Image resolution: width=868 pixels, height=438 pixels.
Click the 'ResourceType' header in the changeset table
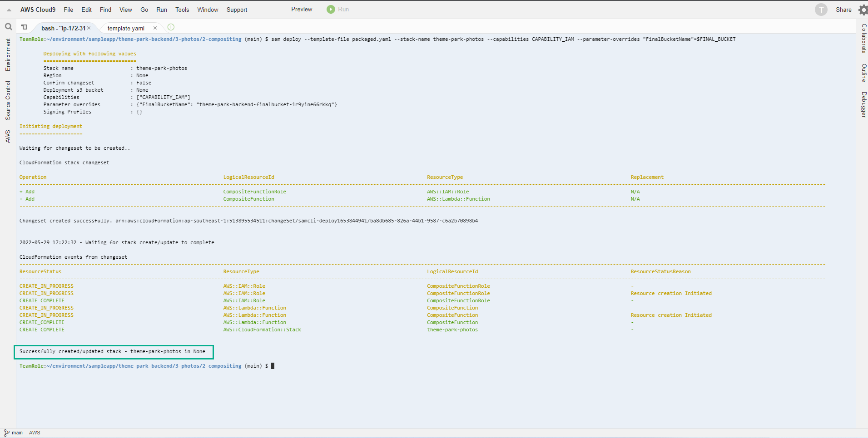(x=445, y=177)
